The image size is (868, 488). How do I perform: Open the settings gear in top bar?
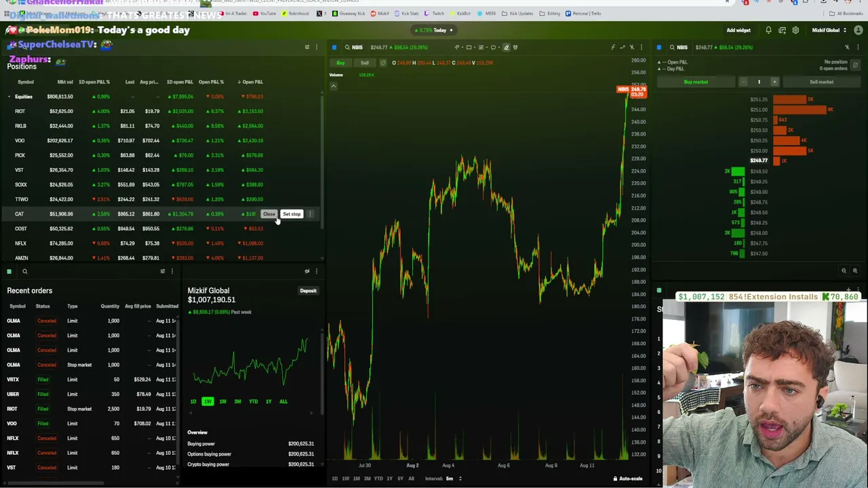click(x=795, y=30)
